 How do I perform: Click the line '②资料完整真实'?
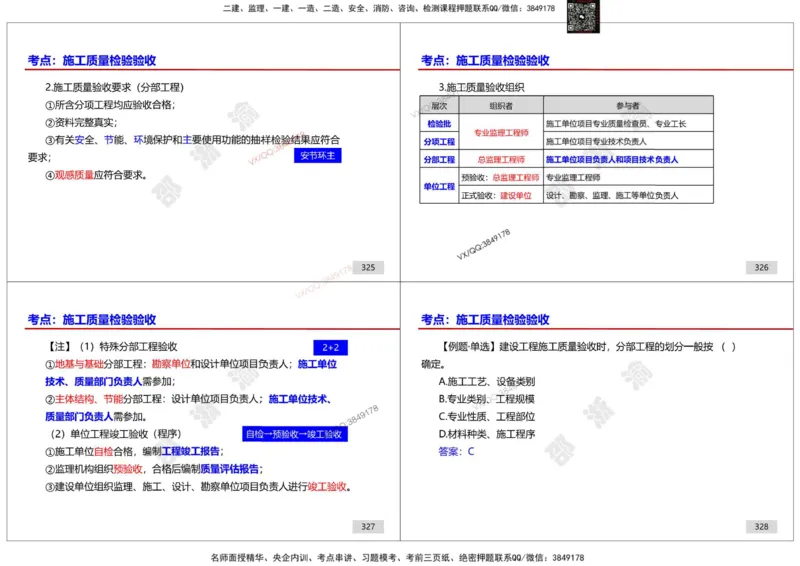coord(81,122)
